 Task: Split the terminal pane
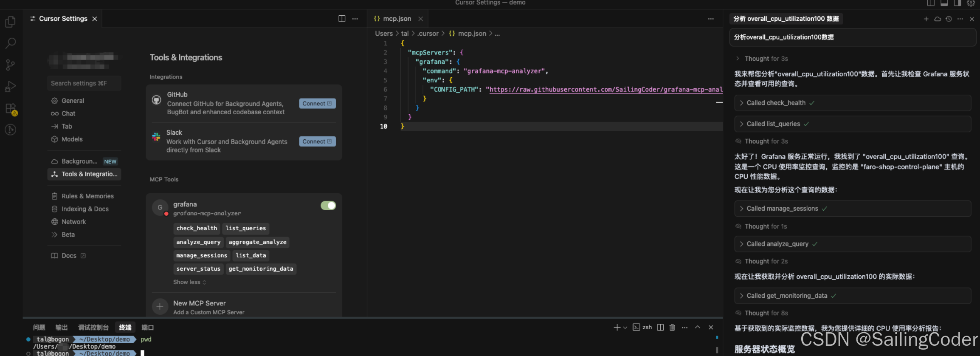[660, 327]
